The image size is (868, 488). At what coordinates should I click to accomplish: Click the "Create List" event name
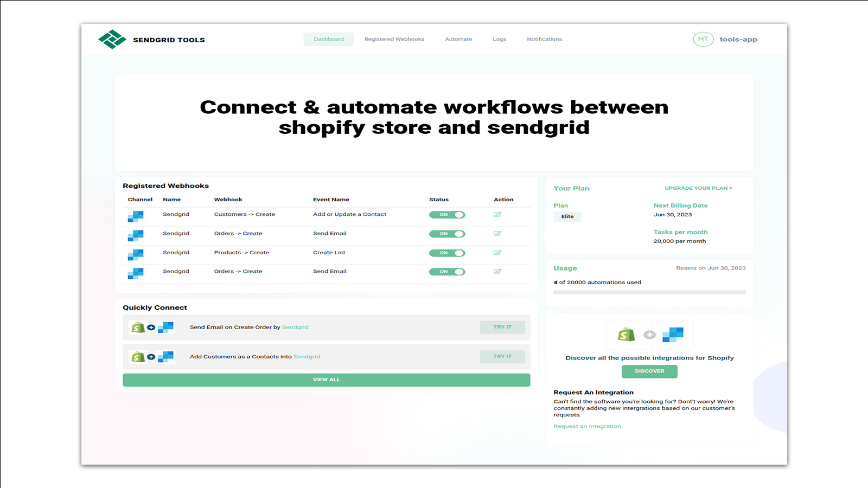[329, 253]
